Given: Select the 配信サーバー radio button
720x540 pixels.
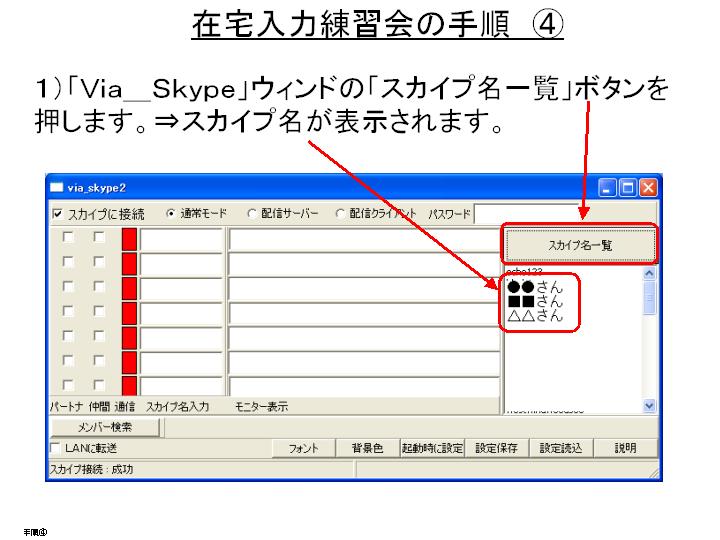Looking at the screenshot, I should tap(252, 214).
